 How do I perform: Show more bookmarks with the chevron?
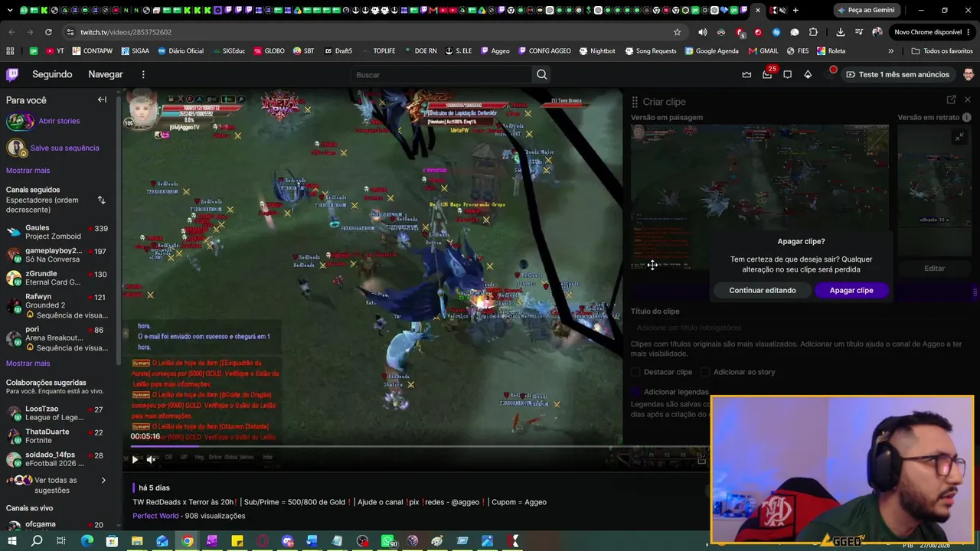(x=890, y=51)
